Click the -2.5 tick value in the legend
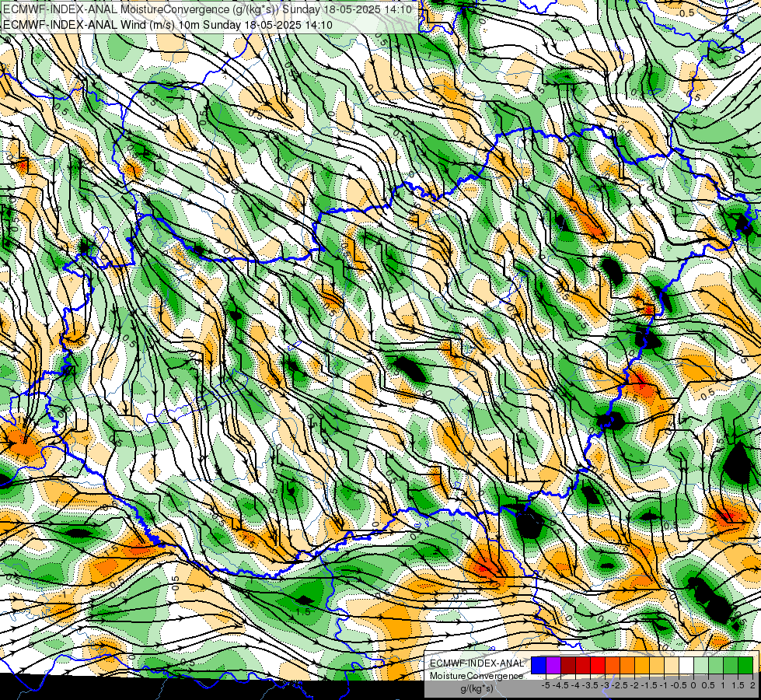The height and width of the screenshot is (700, 761). point(620,685)
